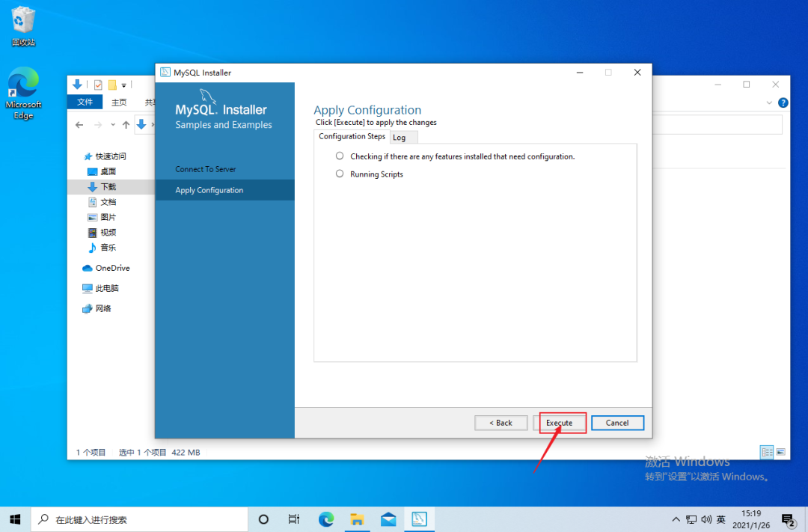Click MySQL Installer taskbar icon
Image resolution: width=808 pixels, height=532 pixels.
click(420, 519)
